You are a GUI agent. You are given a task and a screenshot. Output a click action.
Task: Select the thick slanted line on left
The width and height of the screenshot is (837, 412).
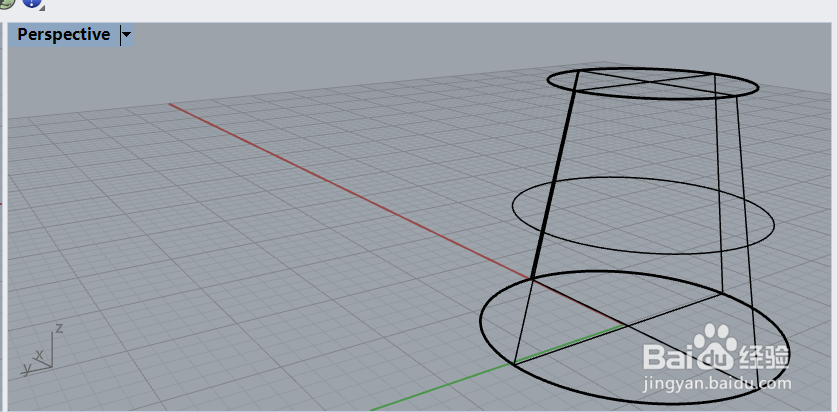(555, 175)
